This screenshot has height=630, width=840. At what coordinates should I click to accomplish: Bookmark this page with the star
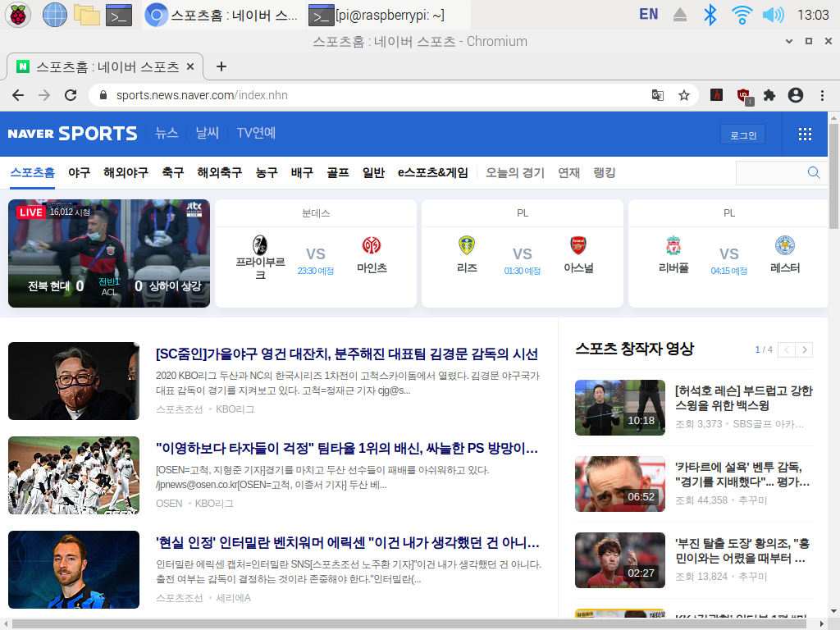(x=684, y=95)
